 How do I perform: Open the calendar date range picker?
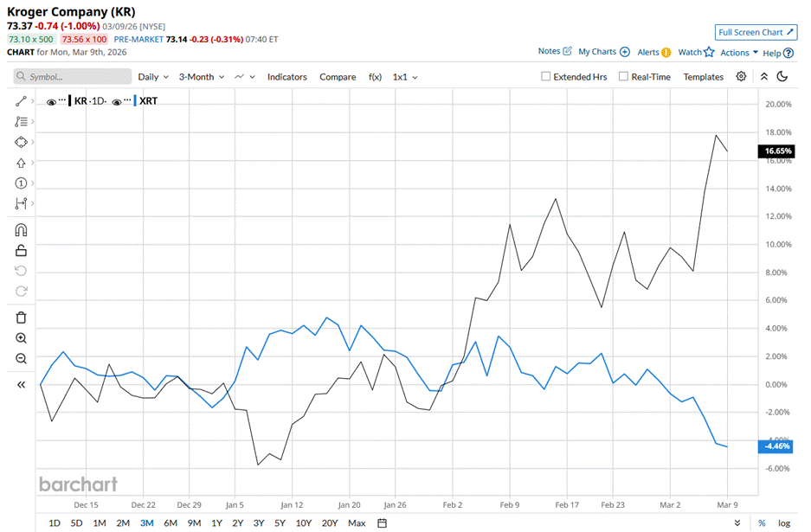coord(383,523)
